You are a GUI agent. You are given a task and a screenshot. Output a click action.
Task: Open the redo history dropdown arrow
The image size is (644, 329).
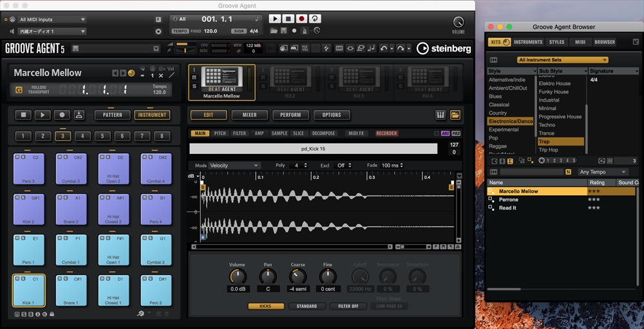409,48
